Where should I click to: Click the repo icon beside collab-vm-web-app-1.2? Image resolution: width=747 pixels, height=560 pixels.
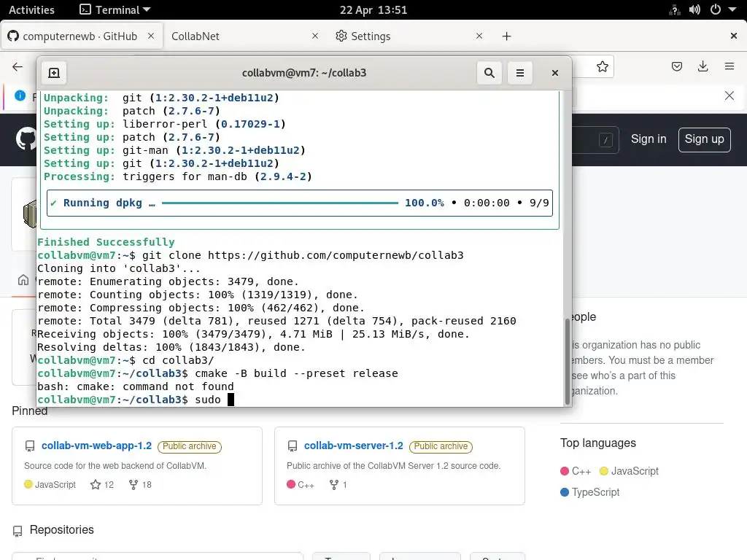pos(29,446)
